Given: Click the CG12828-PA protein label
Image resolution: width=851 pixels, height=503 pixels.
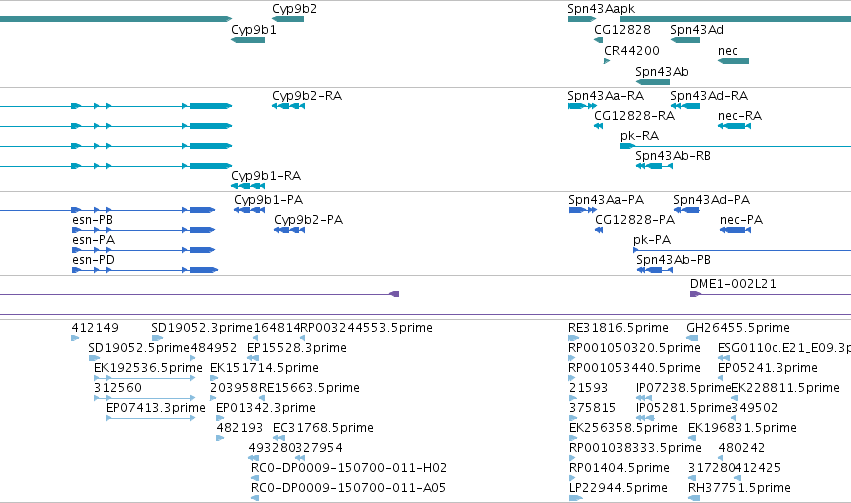Looking at the screenshot, I should tap(635, 220).
